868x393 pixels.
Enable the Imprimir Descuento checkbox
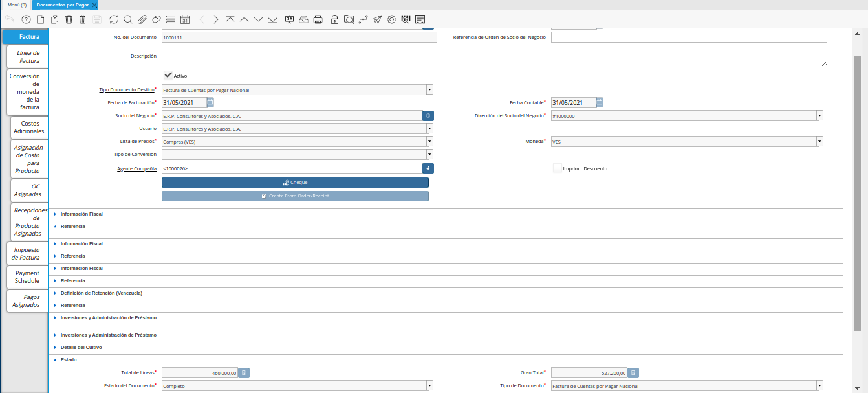point(557,168)
